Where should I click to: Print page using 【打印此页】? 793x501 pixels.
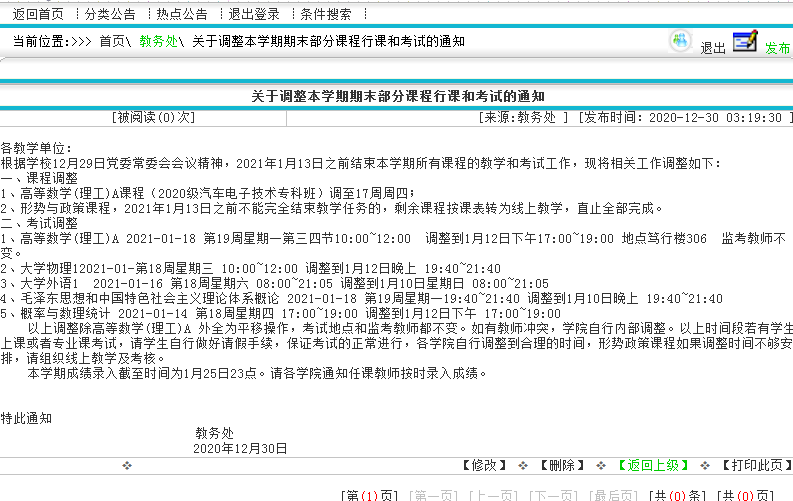(x=751, y=466)
